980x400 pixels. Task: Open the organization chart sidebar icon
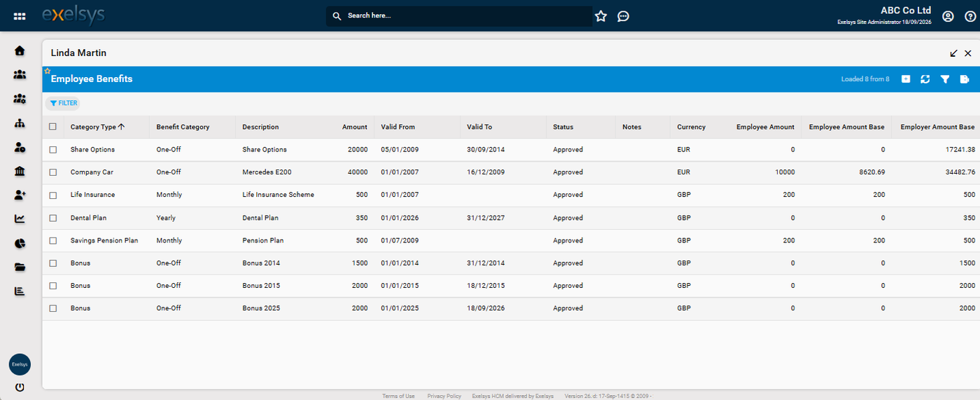20,123
